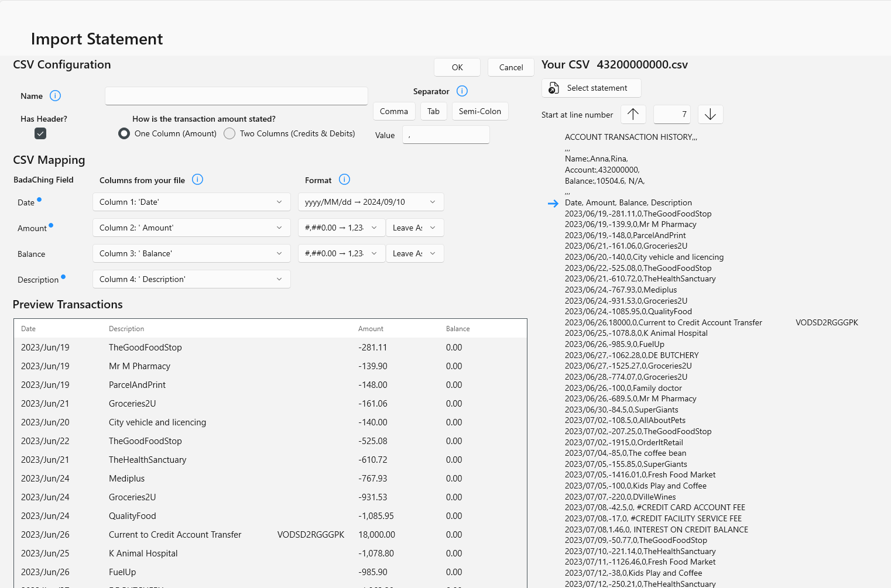The height and width of the screenshot is (588, 891).
Task: Click CSV line 'Balance:,10504.6, N/A,'
Action: pyautogui.click(x=605, y=181)
